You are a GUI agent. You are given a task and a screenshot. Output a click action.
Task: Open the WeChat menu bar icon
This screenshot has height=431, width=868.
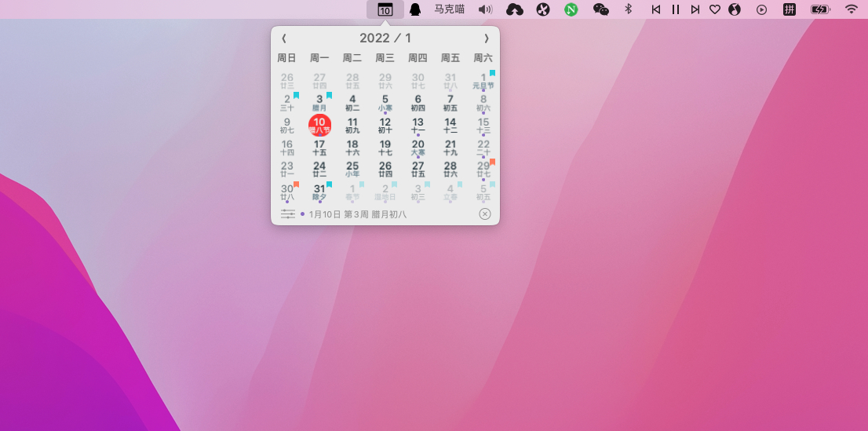(600, 9)
